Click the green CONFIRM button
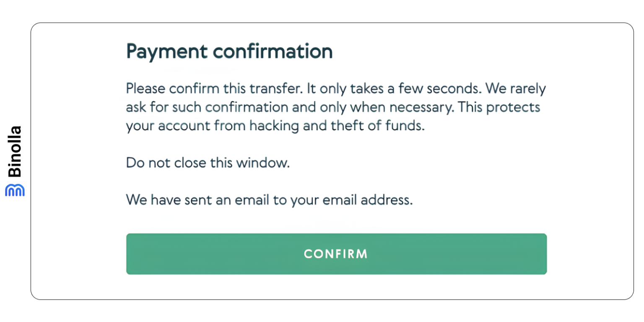The image size is (644, 322). tap(336, 254)
